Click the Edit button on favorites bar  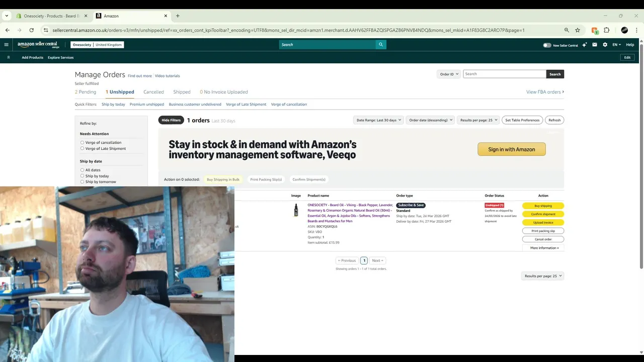(627, 57)
